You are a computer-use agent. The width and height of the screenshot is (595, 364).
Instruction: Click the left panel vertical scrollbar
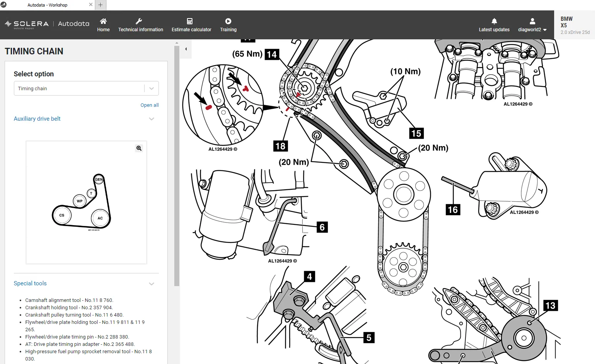coord(177,166)
